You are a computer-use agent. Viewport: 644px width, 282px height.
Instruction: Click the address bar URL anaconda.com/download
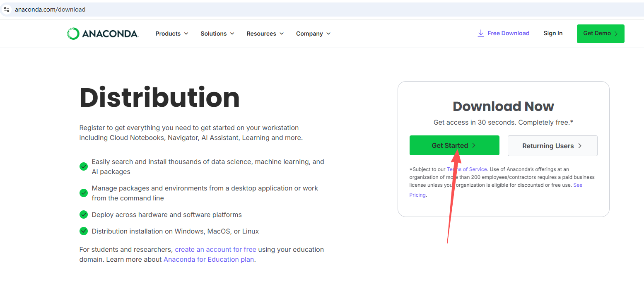point(50,9)
